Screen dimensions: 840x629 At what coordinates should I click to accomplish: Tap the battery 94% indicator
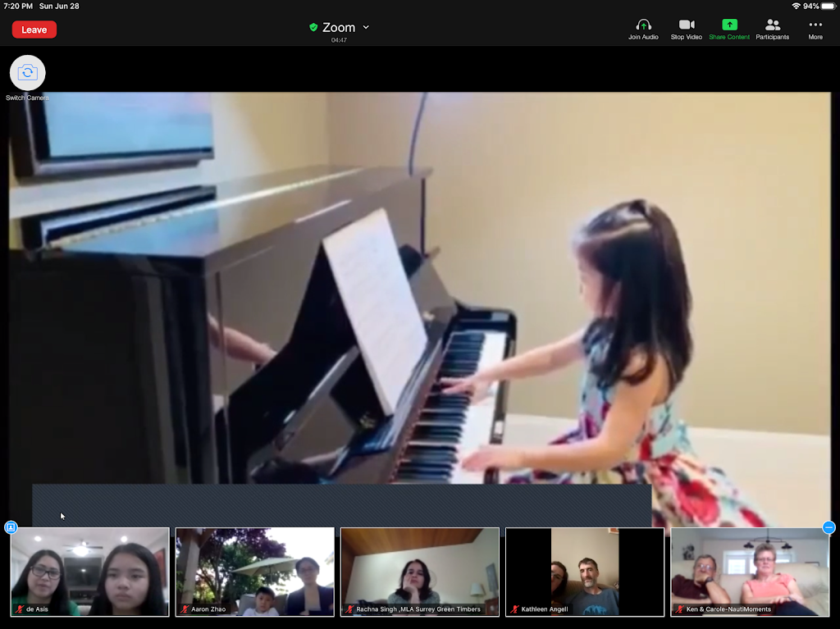click(819, 6)
